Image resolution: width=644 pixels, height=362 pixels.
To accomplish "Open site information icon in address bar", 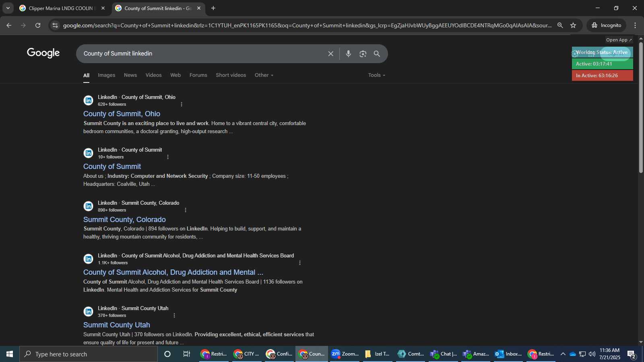I will pyautogui.click(x=55, y=25).
